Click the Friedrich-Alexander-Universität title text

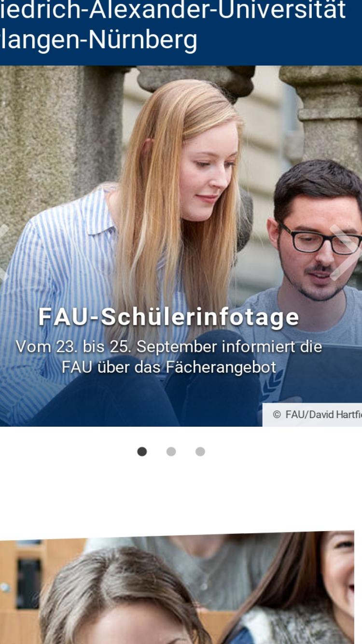[x=173, y=11]
